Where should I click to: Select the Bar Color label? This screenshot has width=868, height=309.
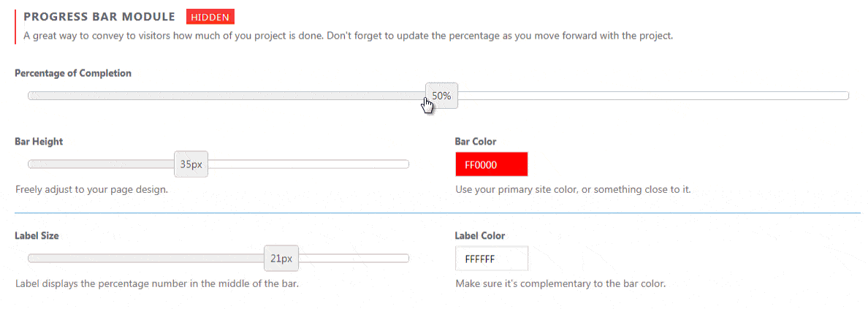click(476, 141)
